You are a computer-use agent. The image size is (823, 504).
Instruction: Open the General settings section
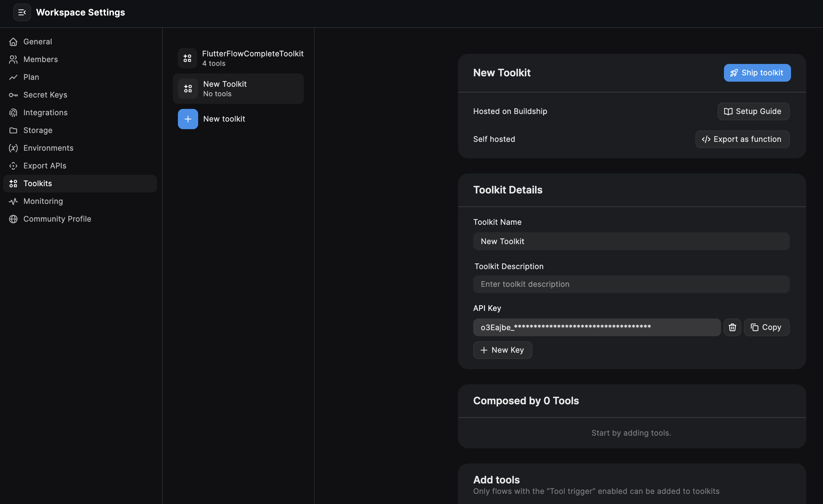[x=38, y=42]
